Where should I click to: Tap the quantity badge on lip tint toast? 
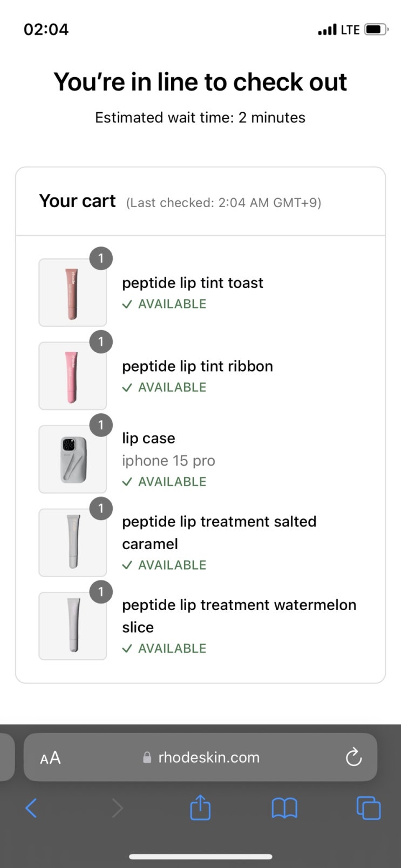coord(101,258)
